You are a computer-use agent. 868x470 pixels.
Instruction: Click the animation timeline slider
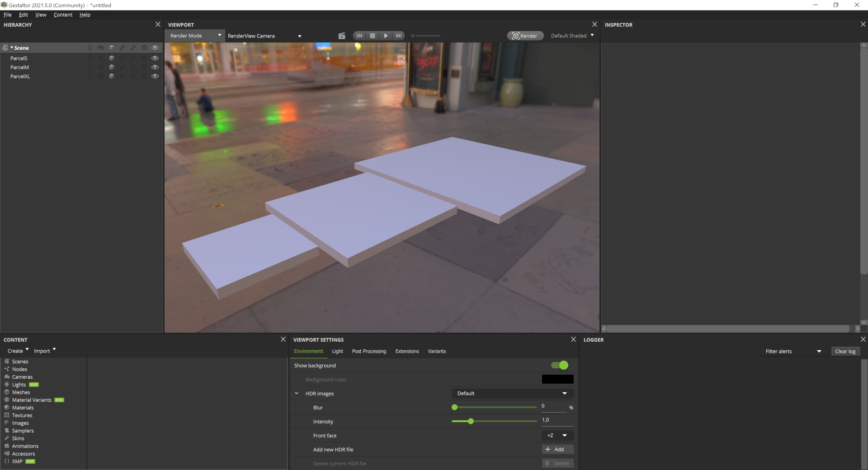425,36
